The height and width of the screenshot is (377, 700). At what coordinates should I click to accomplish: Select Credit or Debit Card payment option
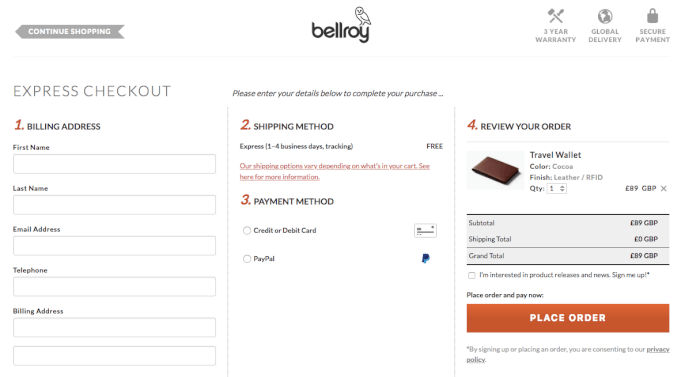coord(247,230)
